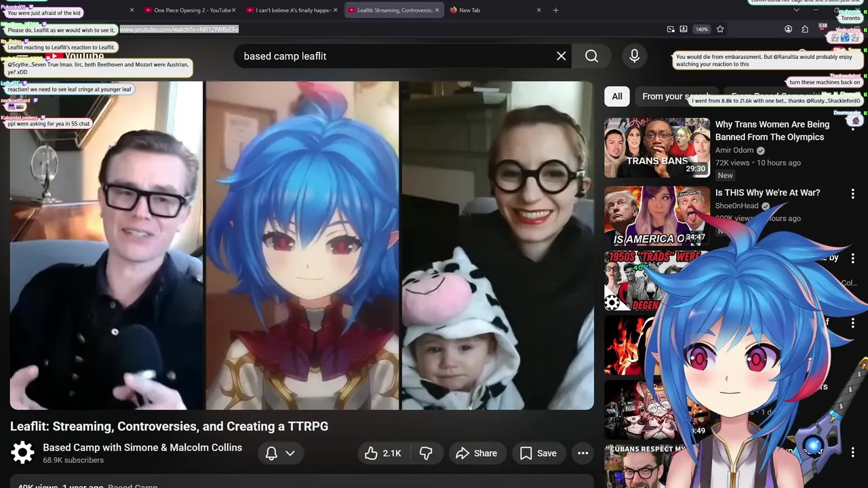This screenshot has height=488, width=868.
Task: Open the Firefox account icon
Action: [x=788, y=29]
